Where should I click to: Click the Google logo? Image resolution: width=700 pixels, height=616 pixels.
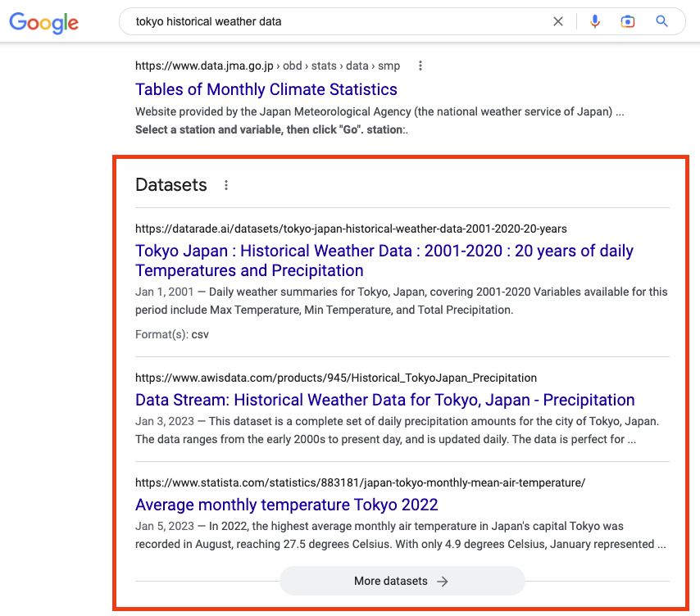pyautogui.click(x=43, y=22)
